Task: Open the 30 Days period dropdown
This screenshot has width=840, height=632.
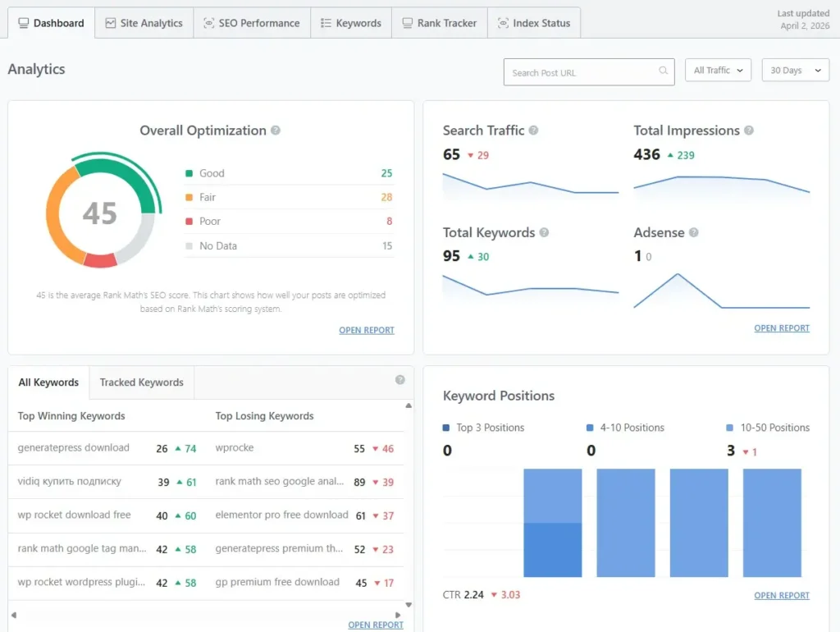Action: tap(795, 71)
